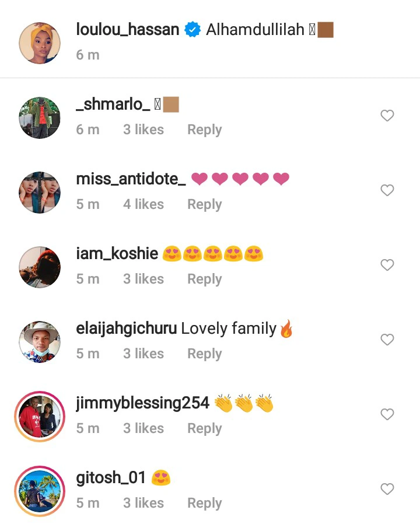
Task: Open elaijahgichuru username link
Action: point(127,329)
